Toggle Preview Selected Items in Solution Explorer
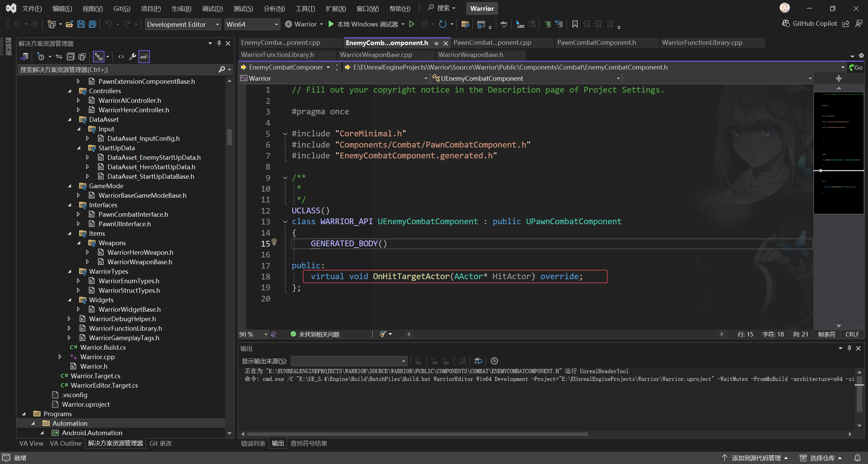 tap(144, 57)
